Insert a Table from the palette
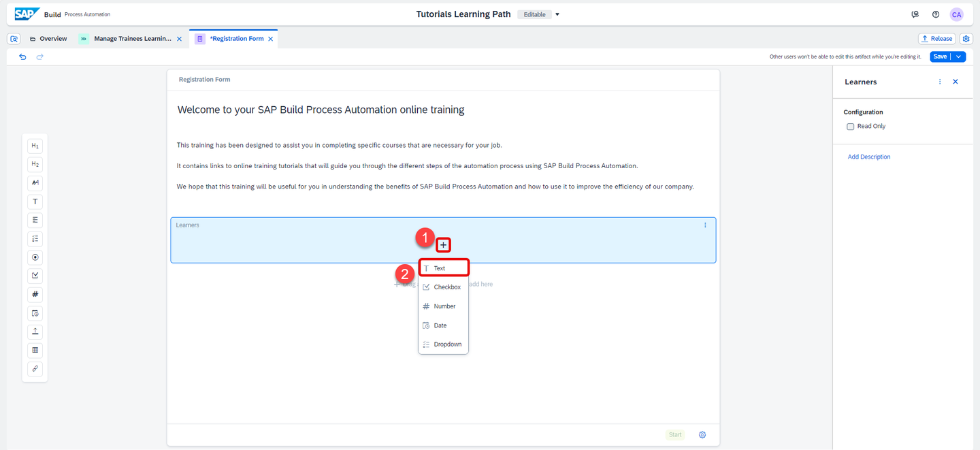 pos(35,350)
